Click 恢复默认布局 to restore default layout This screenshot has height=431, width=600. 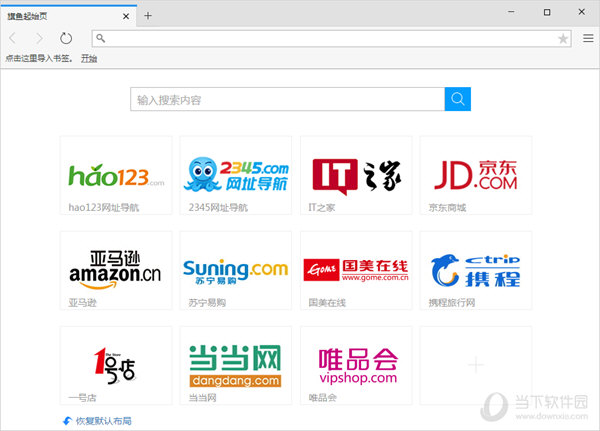[103, 421]
